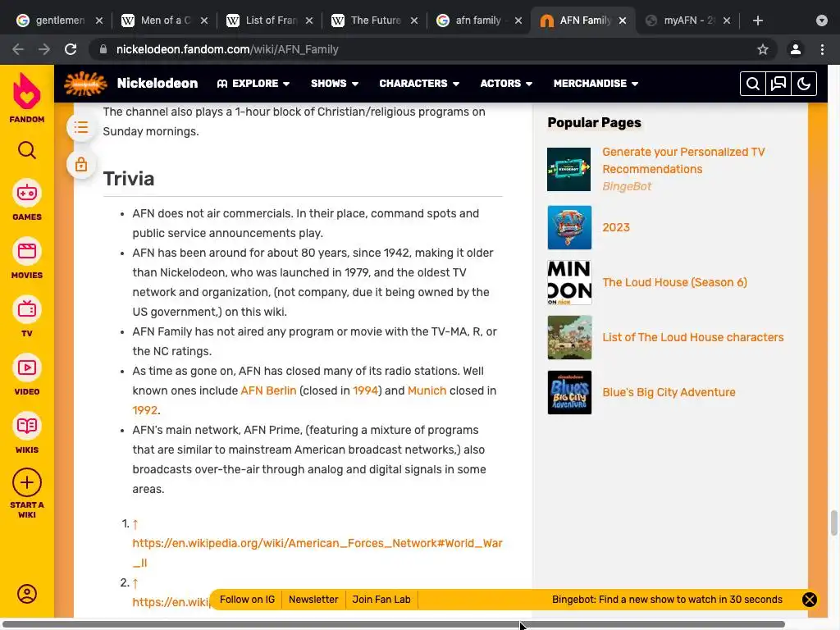This screenshot has height=630, width=840.
Task: Open Games in the Fandom sidebar
Action: (x=27, y=200)
